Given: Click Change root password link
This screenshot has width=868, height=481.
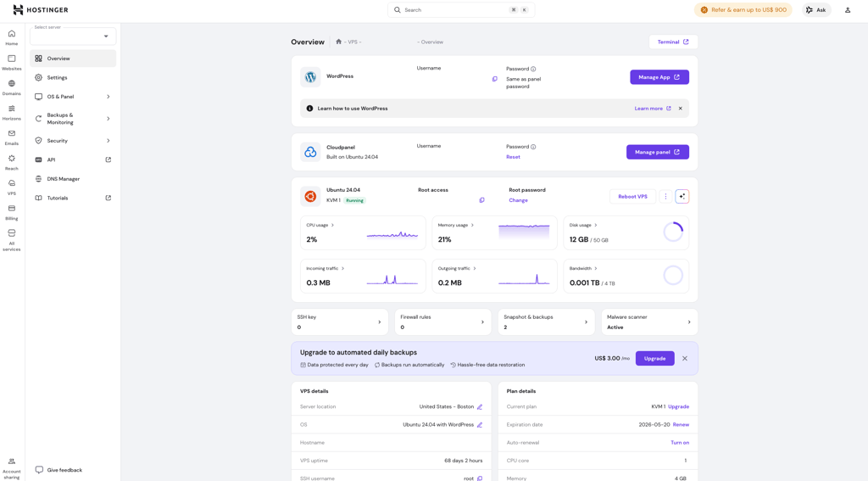Looking at the screenshot, I should (518, 200).
